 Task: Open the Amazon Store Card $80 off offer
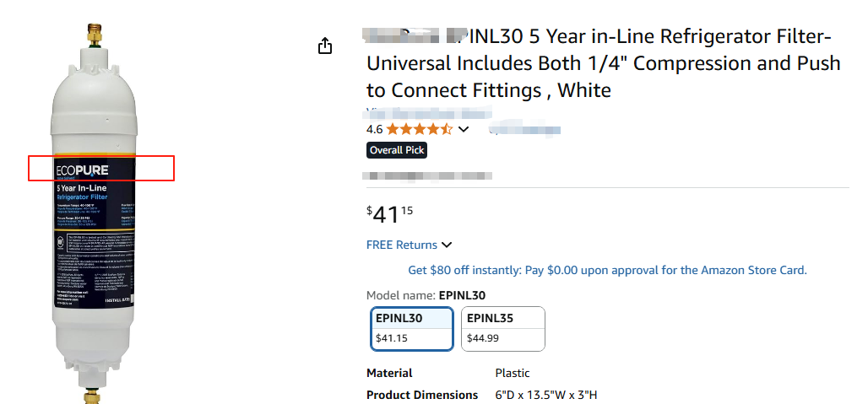click(607, 271)
